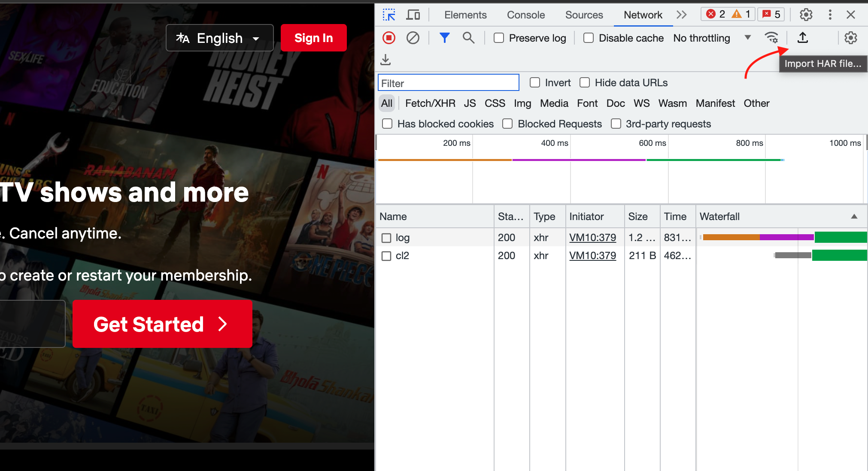Viewport: 868px width, 471px height.
Task: Switch to the Console tab
Action: [526, 15]
